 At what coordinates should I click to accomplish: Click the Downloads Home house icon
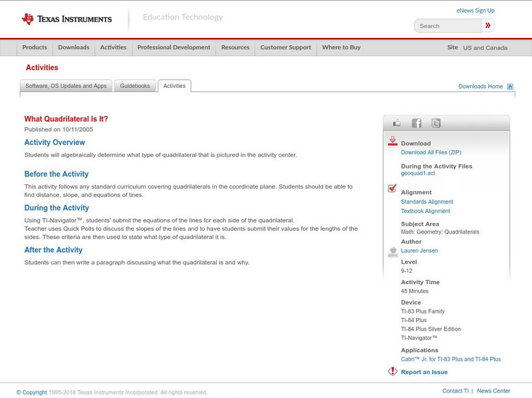tap(510, 87)
